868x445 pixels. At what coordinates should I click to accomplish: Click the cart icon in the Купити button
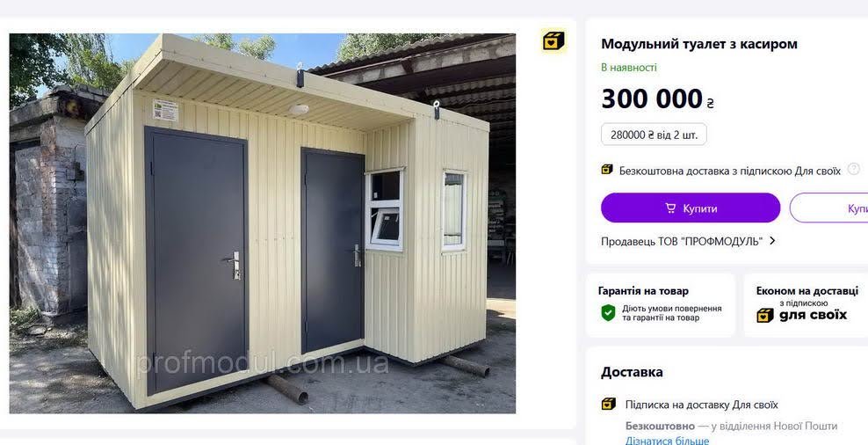670,208
